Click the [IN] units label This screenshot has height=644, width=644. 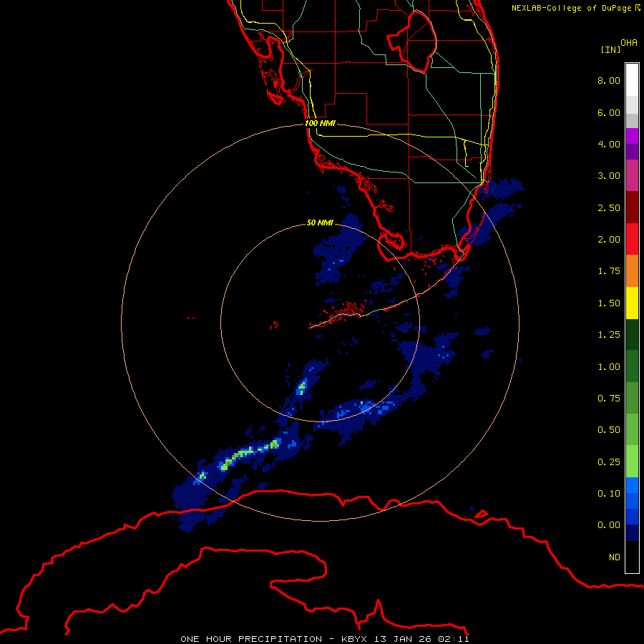coord(610,49)
